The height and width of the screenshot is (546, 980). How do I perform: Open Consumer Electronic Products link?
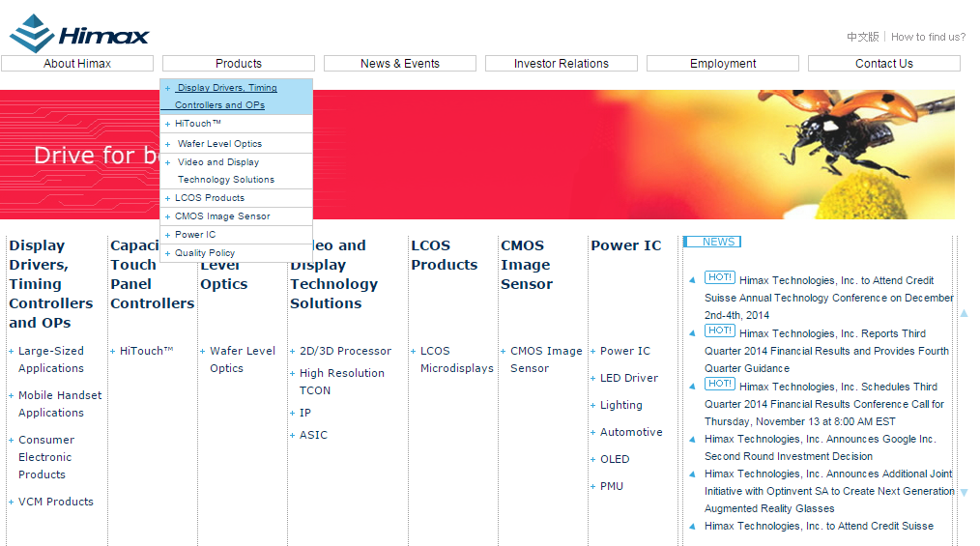coord(46,457)
